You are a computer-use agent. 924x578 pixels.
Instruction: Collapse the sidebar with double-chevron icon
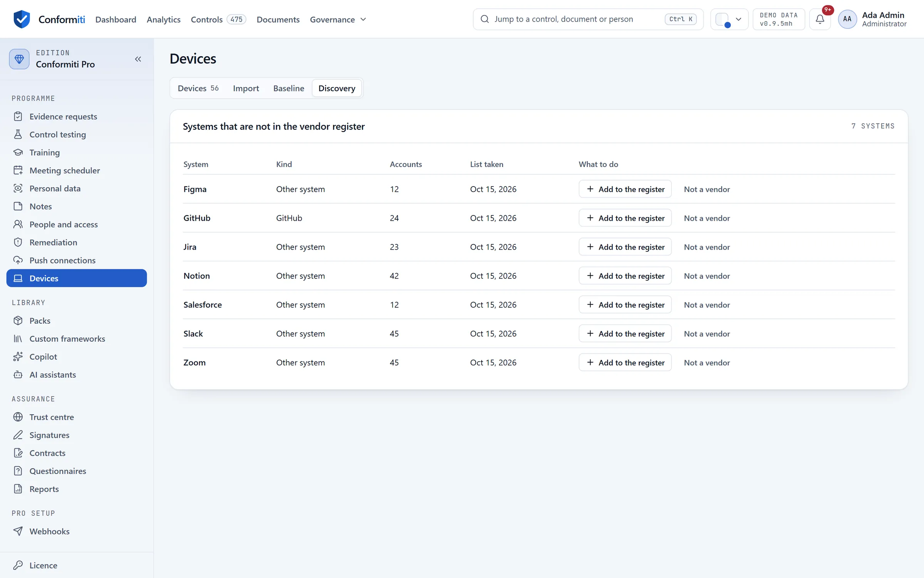point(138,59)
